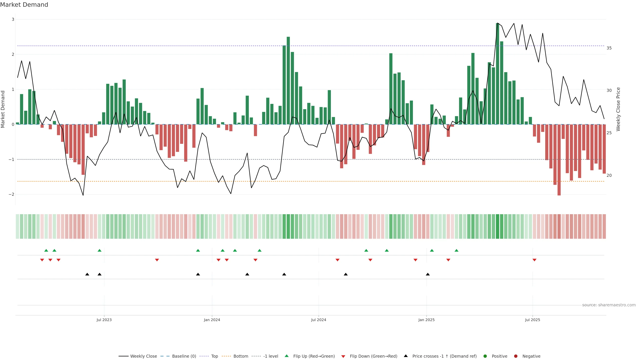Viewport: 644px width, 362px height.
Task: Click the black Price crosses -1 legend triangle
Action: [x=406, y=356]
